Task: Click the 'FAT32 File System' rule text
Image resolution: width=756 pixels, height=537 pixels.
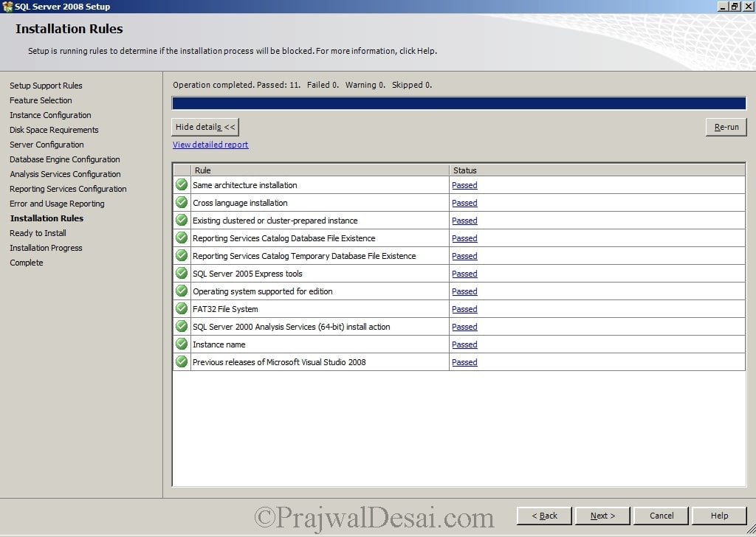Action: pyautogui.click(x=225, y=309)
